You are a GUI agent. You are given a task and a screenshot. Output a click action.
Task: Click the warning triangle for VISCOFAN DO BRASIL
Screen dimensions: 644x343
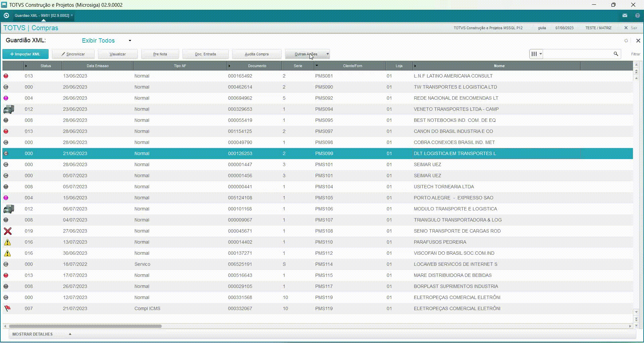tap(7, 253)
